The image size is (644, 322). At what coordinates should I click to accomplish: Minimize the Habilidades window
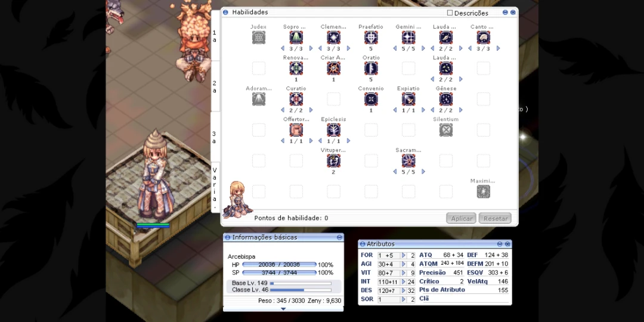(x=505, y=13)
